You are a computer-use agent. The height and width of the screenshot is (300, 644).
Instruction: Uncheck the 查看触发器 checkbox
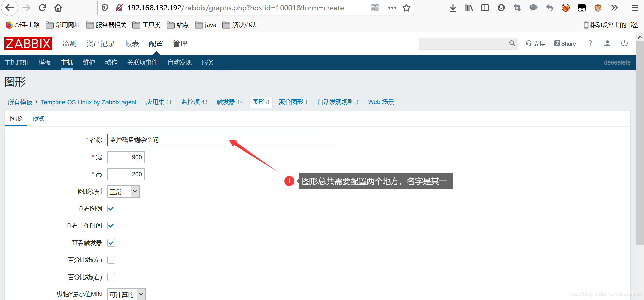(111, 243)
